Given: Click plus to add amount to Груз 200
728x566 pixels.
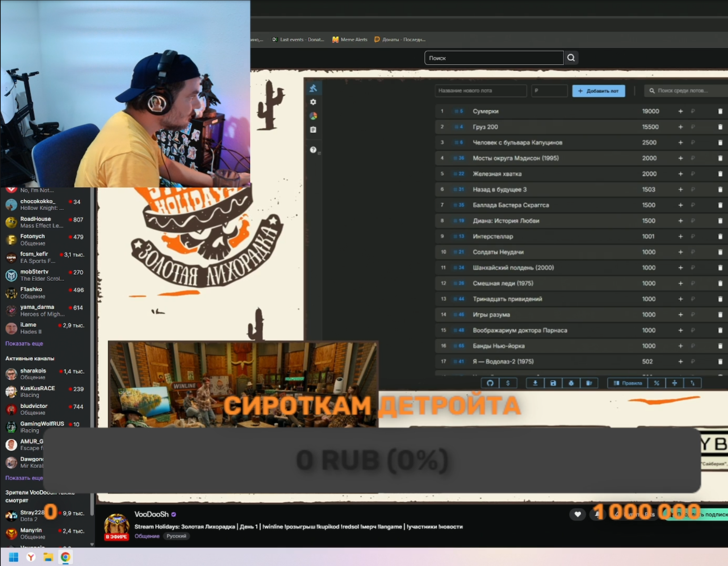Looking at the screenshot, I should pyautogui.click(x=680, y=127).
